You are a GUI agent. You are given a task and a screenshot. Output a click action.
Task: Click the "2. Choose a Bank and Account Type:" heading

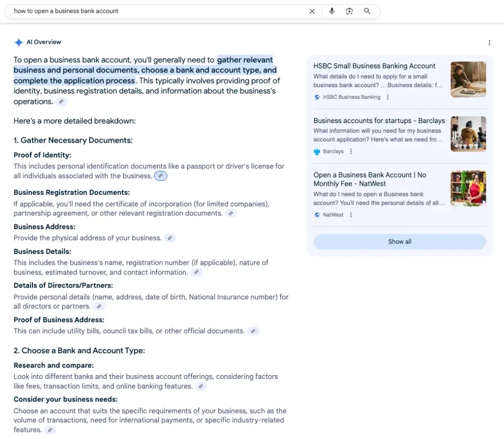coord(79,350)
